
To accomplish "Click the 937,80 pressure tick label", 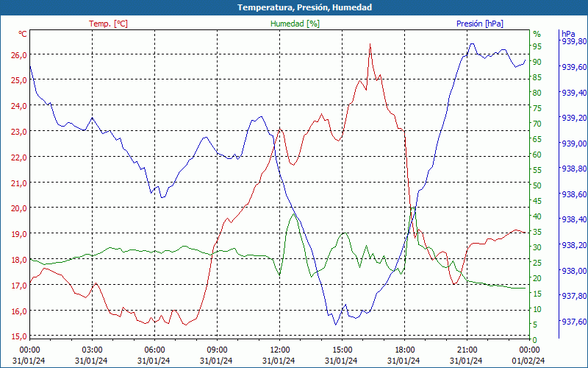I will [574, 297].
